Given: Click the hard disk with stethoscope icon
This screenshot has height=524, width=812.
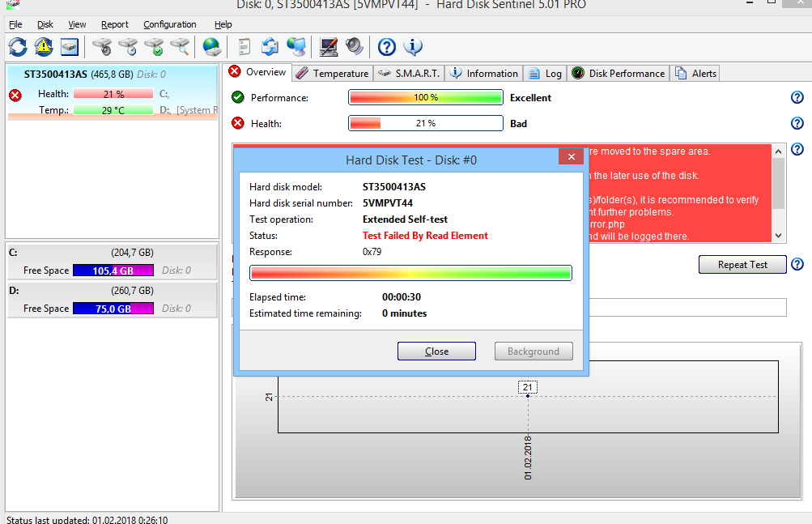Looking at the screenshot, I should (103, 47).
